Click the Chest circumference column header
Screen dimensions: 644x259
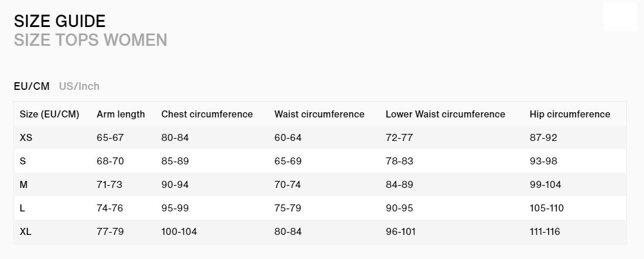207,115
